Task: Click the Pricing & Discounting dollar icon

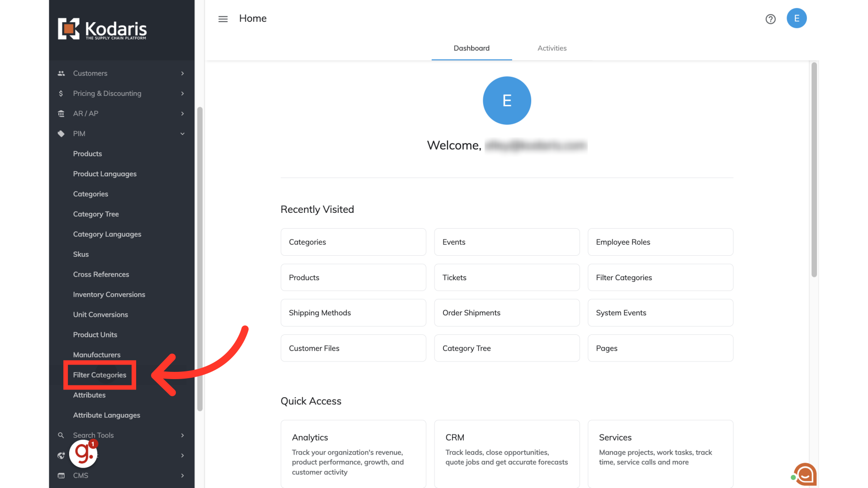Action: point(61,94)
